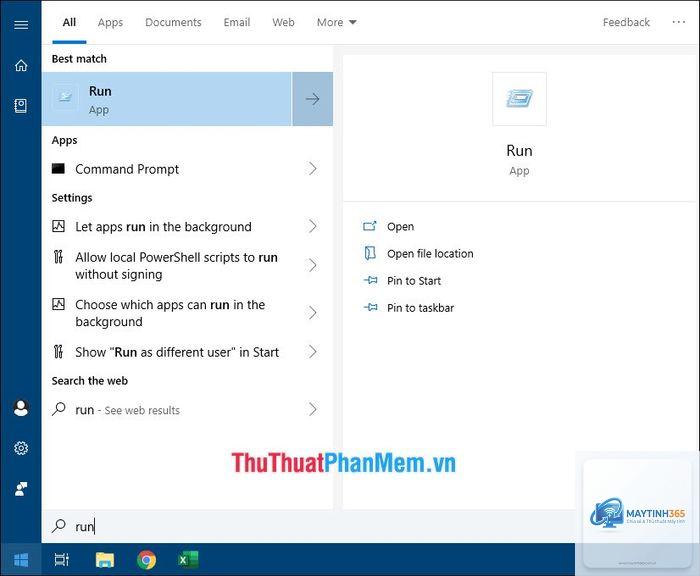Click icon beside Show Run as different user
Screen dimensions: 700x576
(58, 351)
